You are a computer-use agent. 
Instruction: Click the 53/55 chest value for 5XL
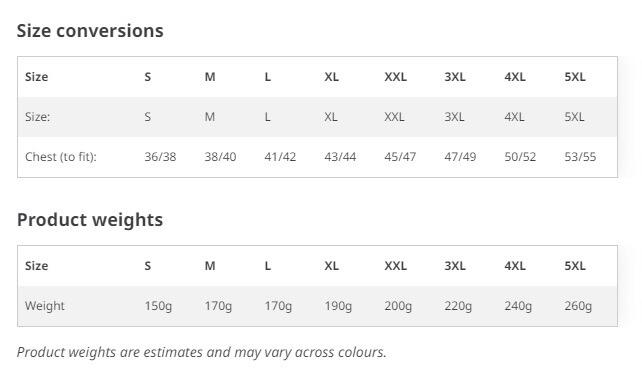(580, 157)
